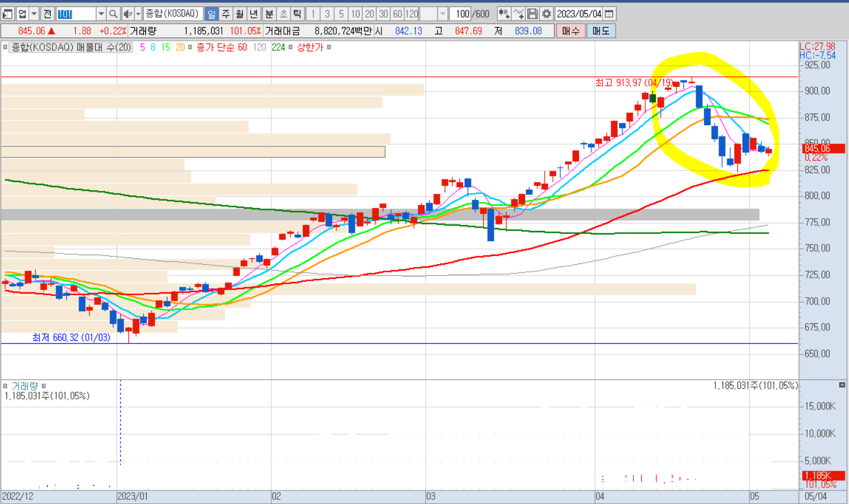Open the dropdown beside the speaker icon
849x504 pixels.
(138, 14)
